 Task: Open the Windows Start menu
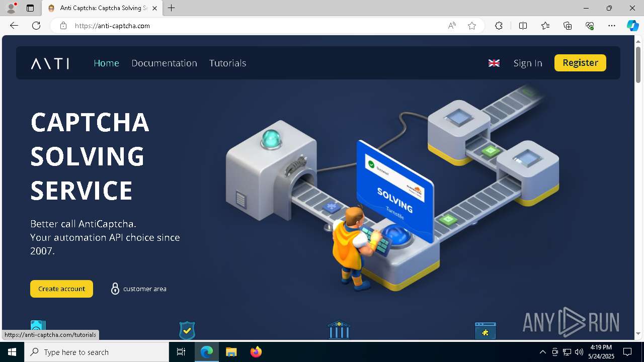12,352
